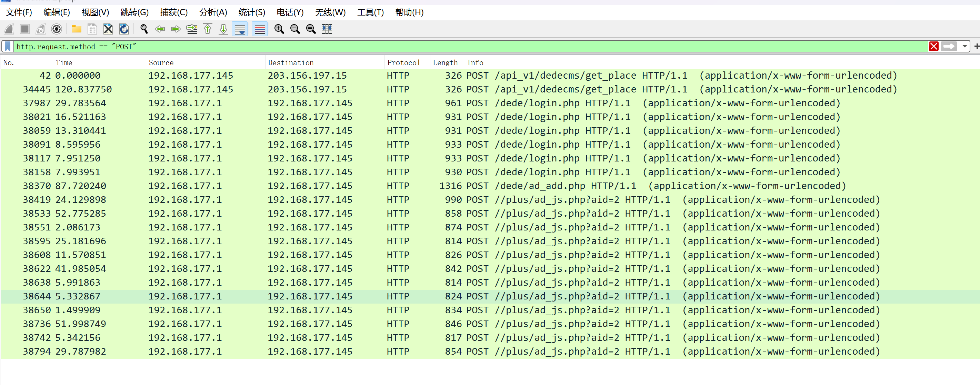
Task: Jump to last packet icon
Action: (x=223, y=29)
